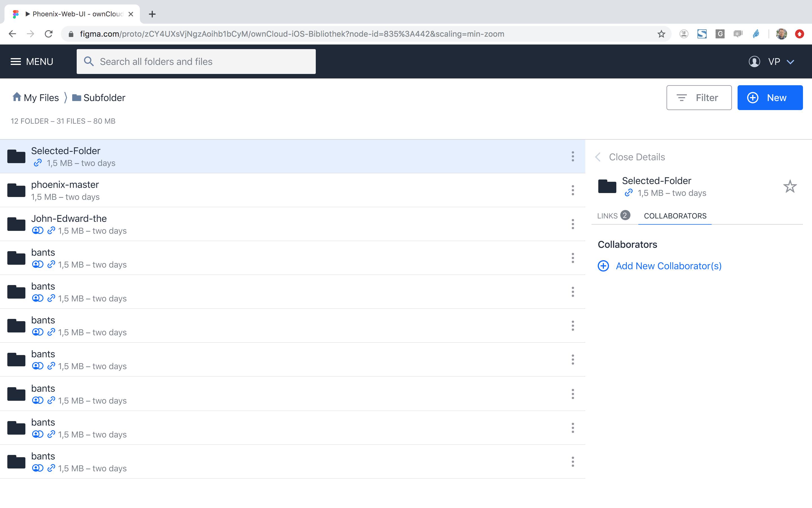Viewport: 812px width, 508px height.
Task: Open a new browser tab with plus
Action: (152, 14)
